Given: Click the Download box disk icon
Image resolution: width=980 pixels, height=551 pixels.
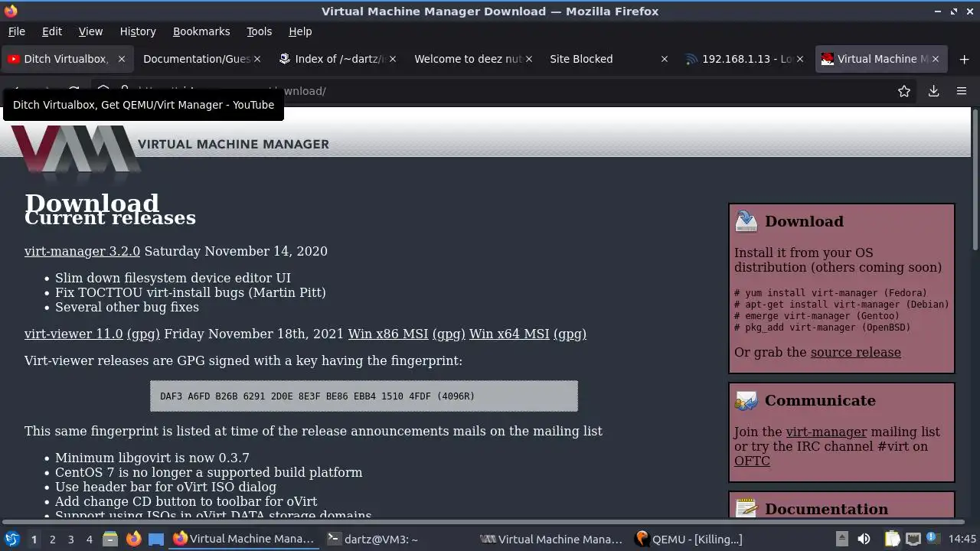Looking at the screenshot, I should click(x=746, y=221).
